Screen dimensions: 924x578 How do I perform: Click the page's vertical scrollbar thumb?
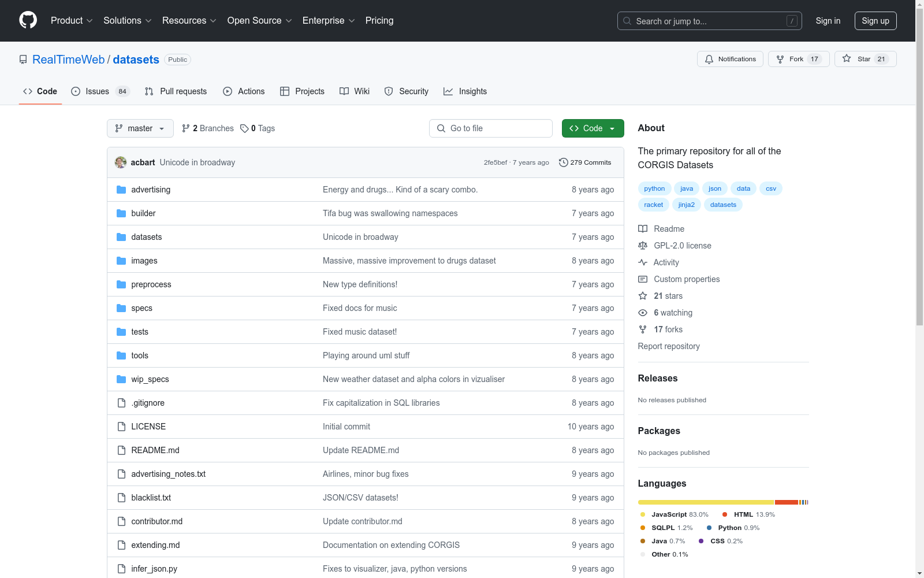point(919,168)
